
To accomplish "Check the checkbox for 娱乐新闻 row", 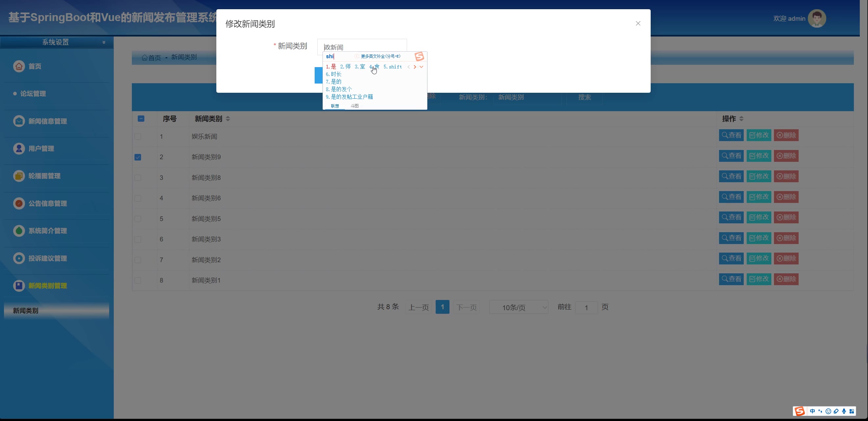I will pyautogui.click(x=138, y=136).
